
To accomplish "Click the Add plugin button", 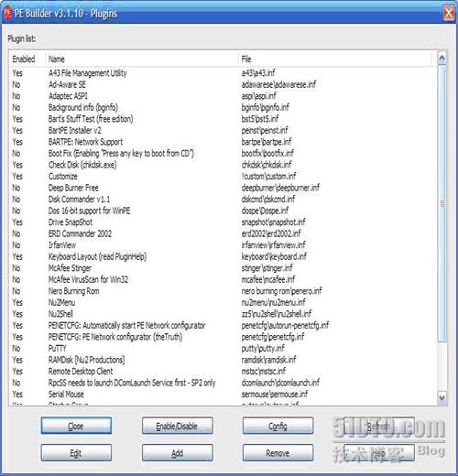I will coord(177,453).
